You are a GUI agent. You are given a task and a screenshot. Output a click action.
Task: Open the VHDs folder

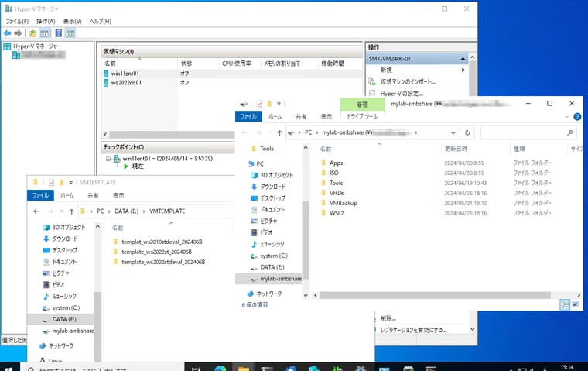click(x=337, y=193)
